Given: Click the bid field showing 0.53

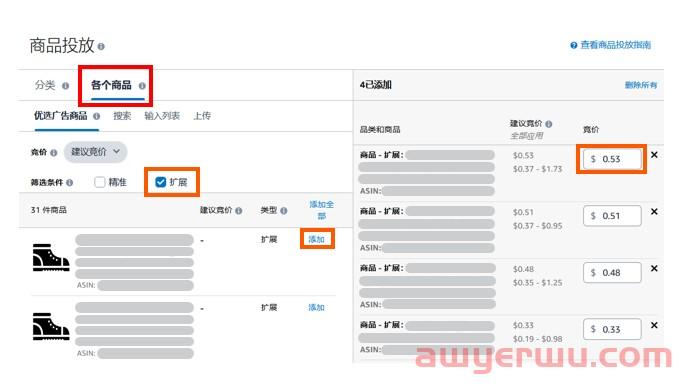Looking at the screenshot, I should pos(612,159).
